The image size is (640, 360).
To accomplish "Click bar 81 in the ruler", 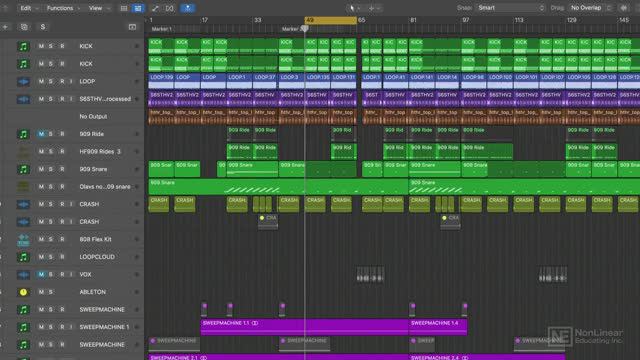I will pyautogui.click(x=413, y=20).
